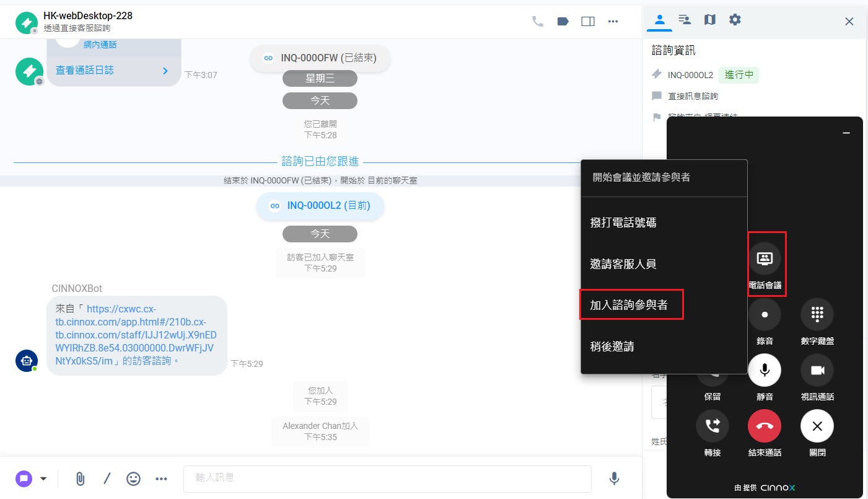Click the 您已離開 system message
Screen dimensions: 868x499
[x=320, y=129]
